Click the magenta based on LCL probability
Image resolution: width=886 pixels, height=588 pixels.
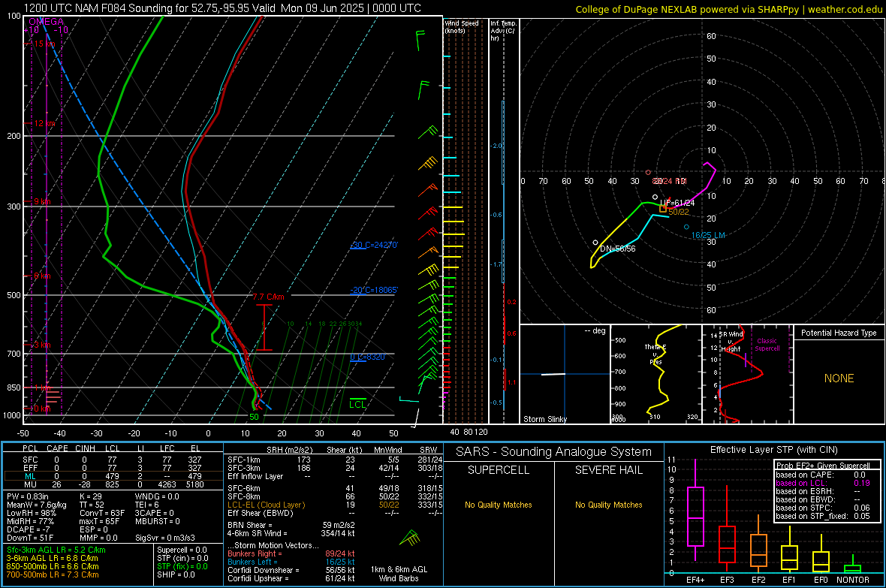[823, 483]
